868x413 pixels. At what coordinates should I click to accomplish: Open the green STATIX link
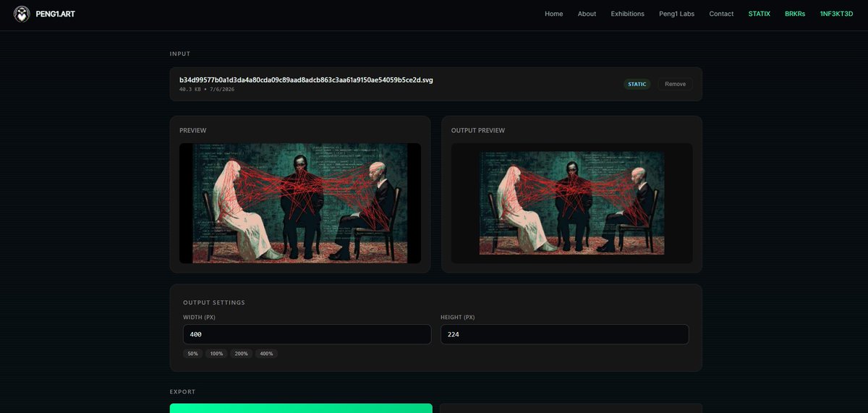(759, 14)
